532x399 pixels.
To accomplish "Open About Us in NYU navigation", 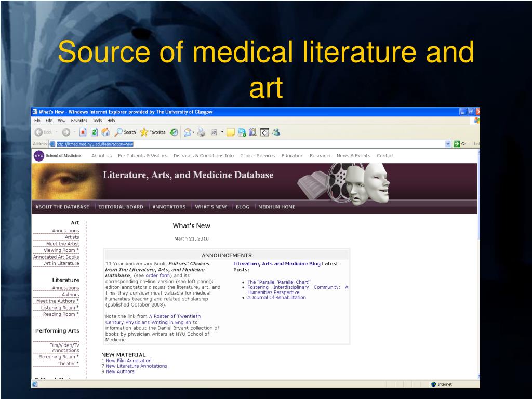I will point(101,156).
